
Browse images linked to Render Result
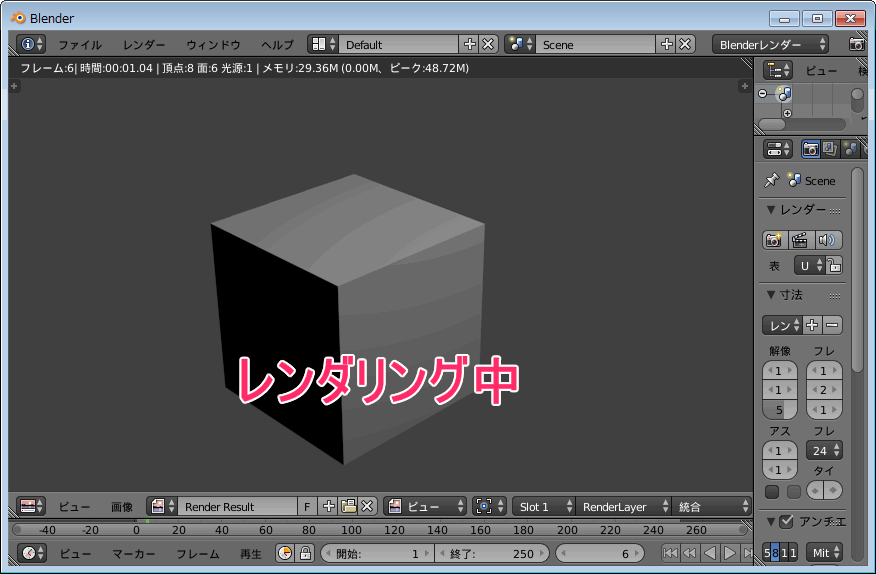(162, 506)
